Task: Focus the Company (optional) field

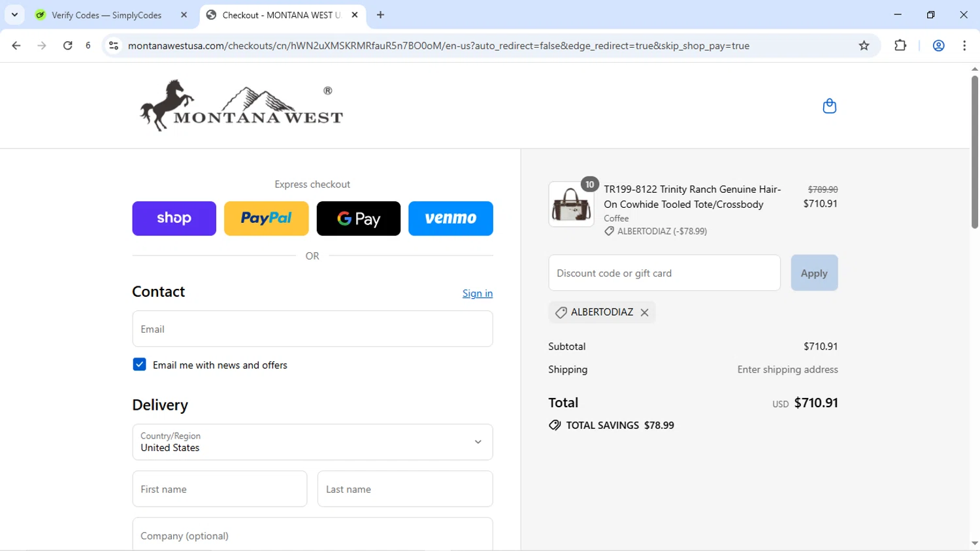Action: 312,535
